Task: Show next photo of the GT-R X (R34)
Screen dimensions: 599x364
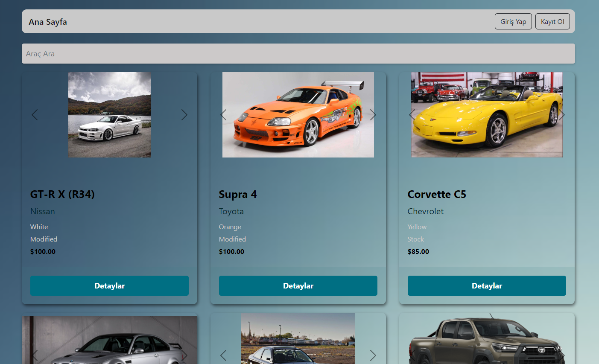Action: [184, 115]
